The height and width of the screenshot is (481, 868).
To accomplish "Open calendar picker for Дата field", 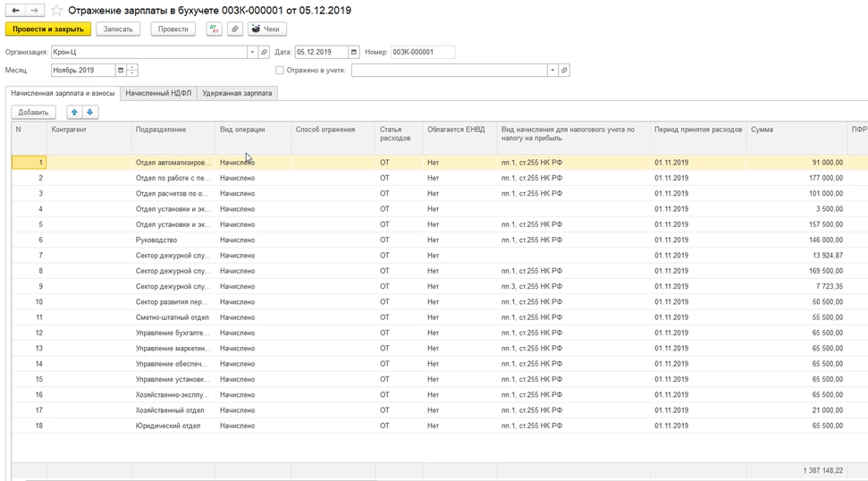I will (x=354, y=52).
